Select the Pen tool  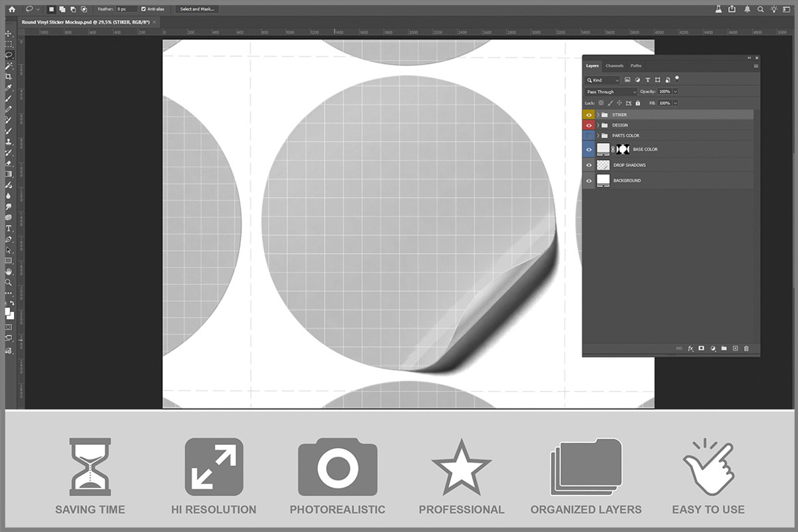tap(9, 239)
